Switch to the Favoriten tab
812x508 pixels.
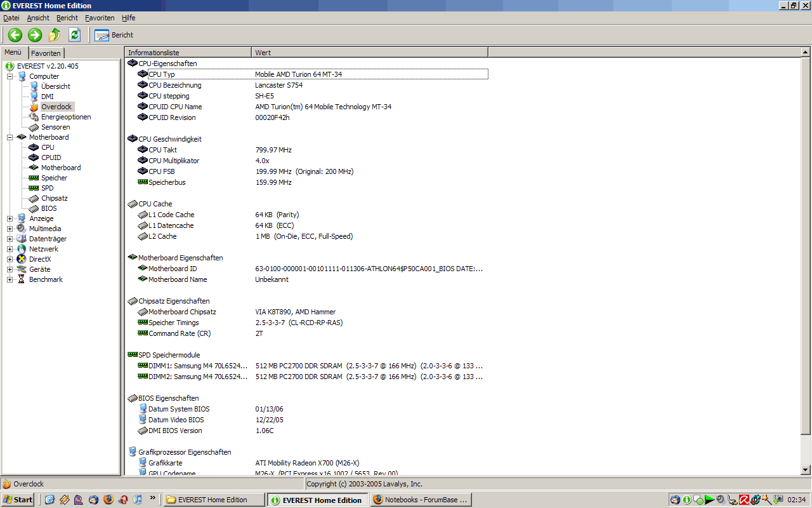pyautogui.click(x=46, y=53)
